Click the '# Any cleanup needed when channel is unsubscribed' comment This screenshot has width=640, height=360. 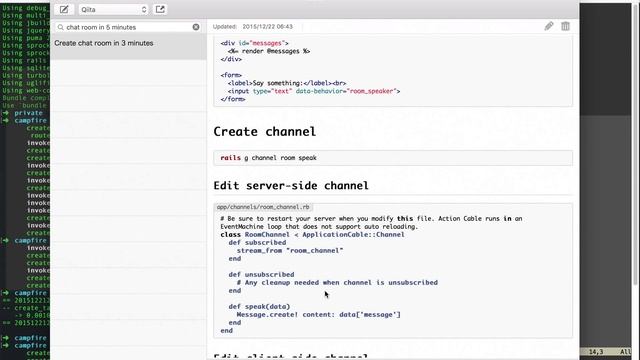pos(337,282)
